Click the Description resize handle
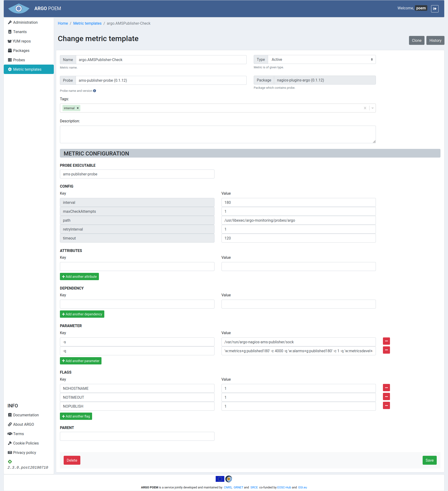448x491 pixels. (374, 142)
